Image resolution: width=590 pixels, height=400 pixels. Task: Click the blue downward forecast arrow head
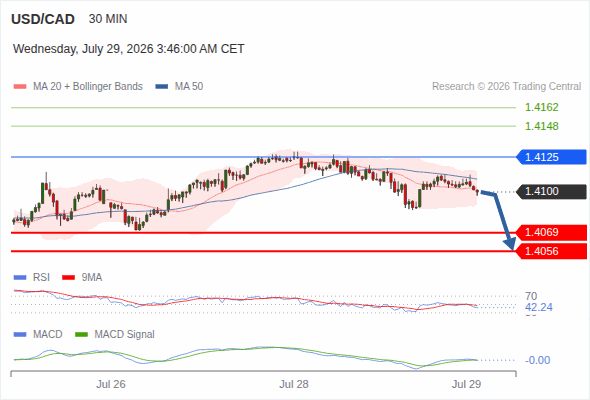(510, 244)
